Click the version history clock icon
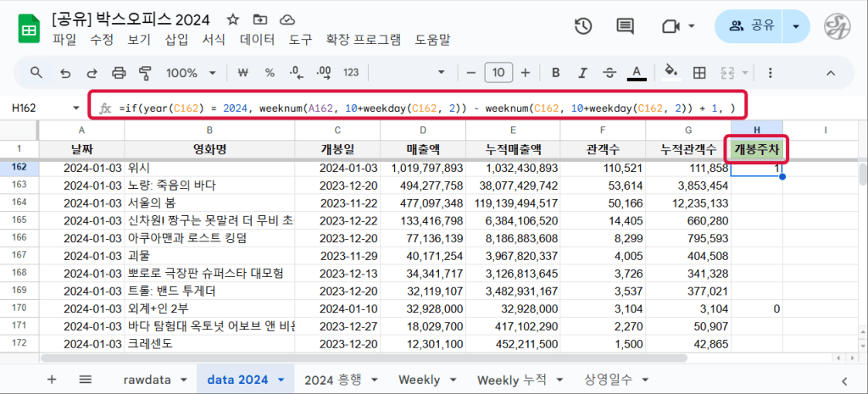This screenshot has height=394, width=868. point(583,26)
